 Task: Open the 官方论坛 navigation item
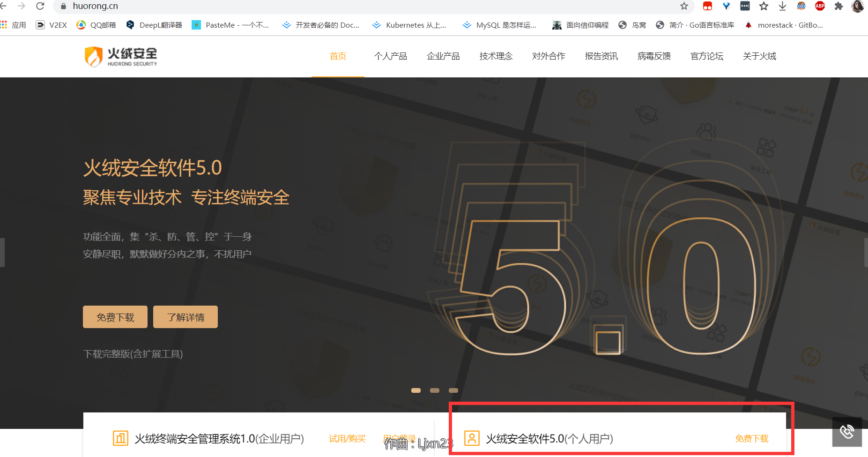pyautogui.click(x=707, y=56)
